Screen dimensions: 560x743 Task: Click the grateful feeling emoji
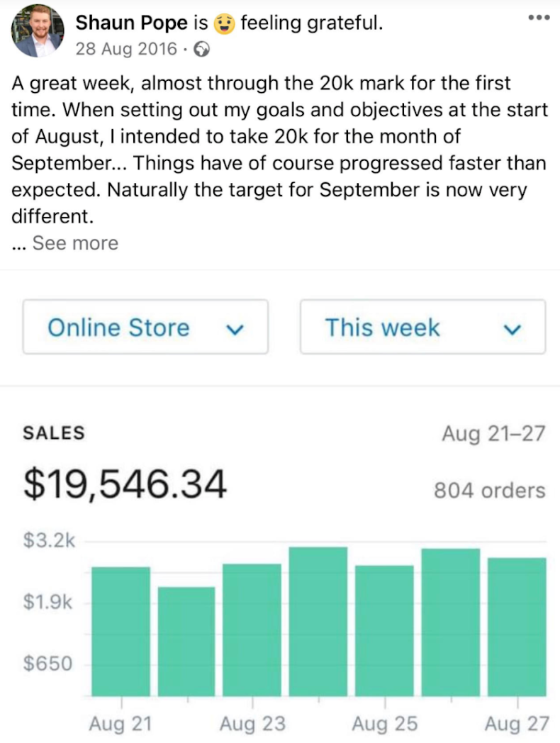pyautogui.click(x=223, y=23)
